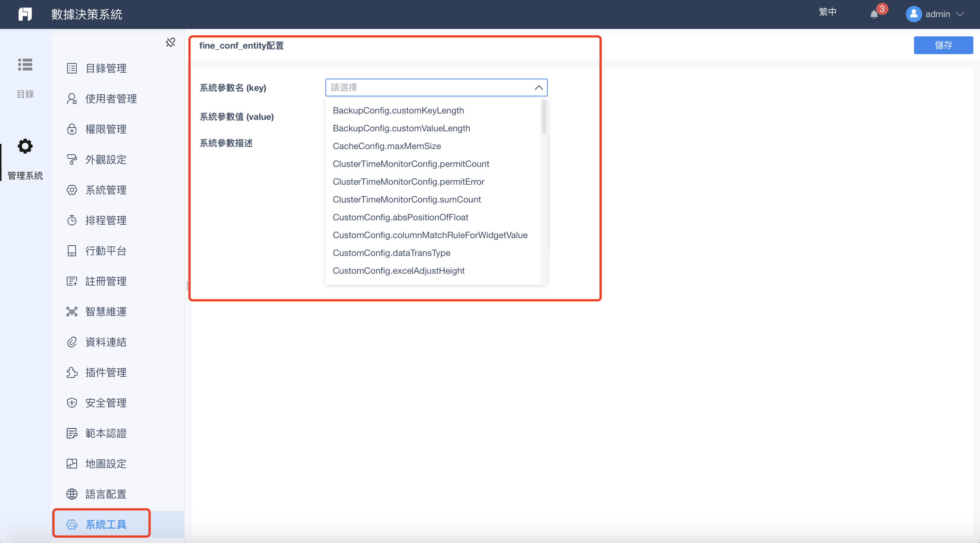The height and width of the screenshot is (543, 980).
Task: Open 註冊管理 menu item
Action: click(117, 282)
